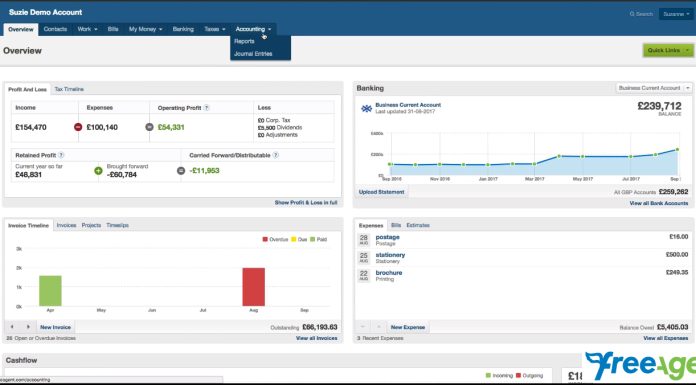
Task: Click the Business Current Account bank logo
Action: 366,108
